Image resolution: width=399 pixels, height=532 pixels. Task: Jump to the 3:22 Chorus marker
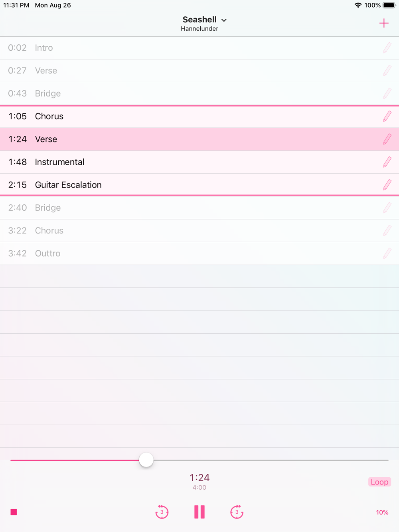[x=199, y=231]
